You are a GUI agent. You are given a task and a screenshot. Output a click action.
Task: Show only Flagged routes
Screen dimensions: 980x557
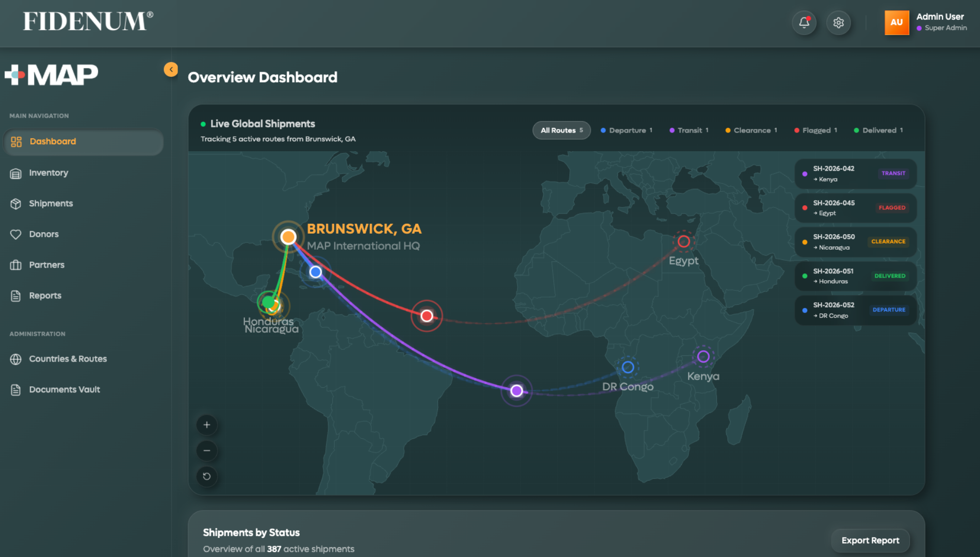point(815,130)
